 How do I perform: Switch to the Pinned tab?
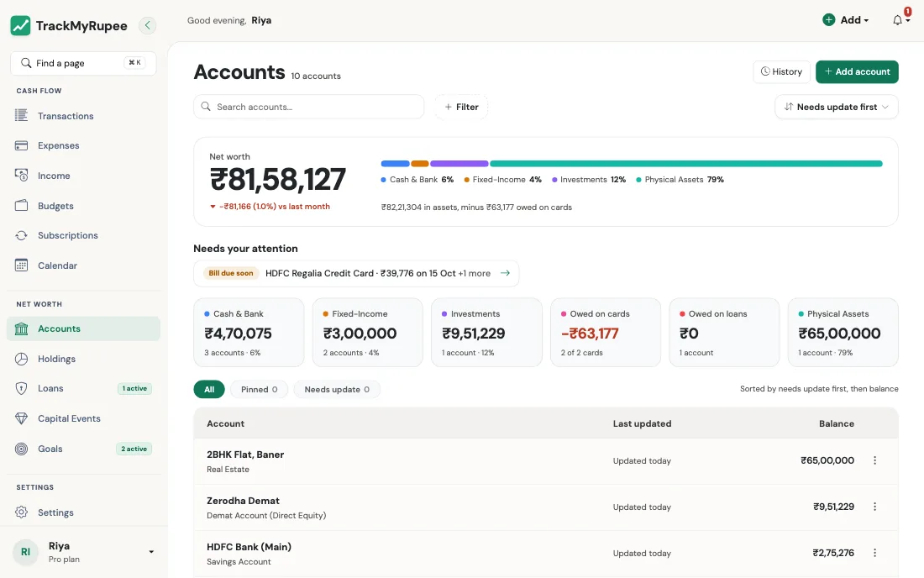point(259,390)
